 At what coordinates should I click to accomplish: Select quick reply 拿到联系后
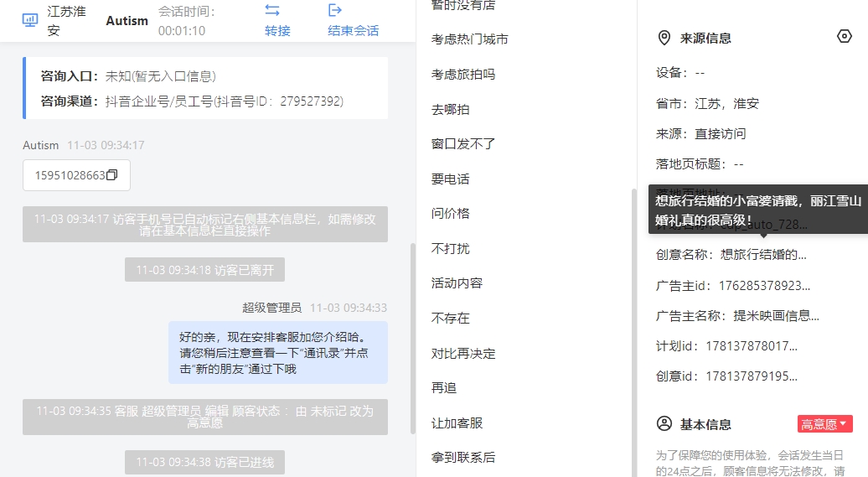pyautogui.click(x=463, y=457)
